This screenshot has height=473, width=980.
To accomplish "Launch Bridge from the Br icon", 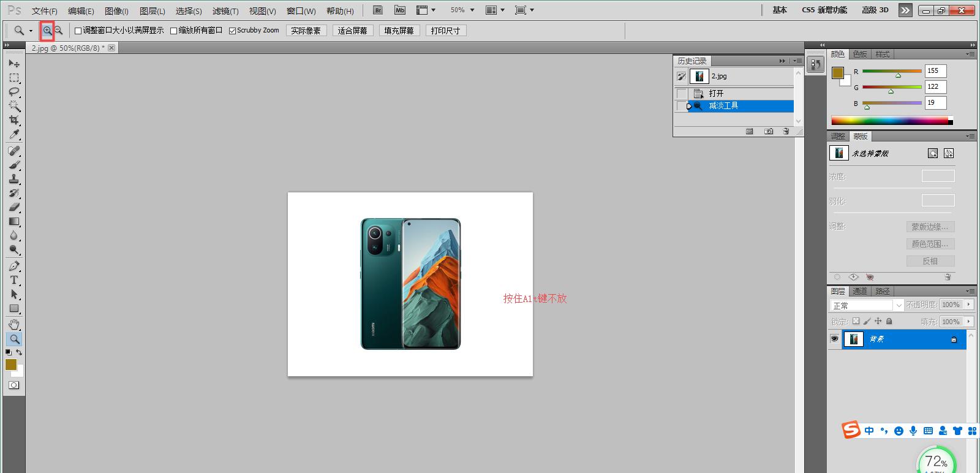I will point(378,10).
